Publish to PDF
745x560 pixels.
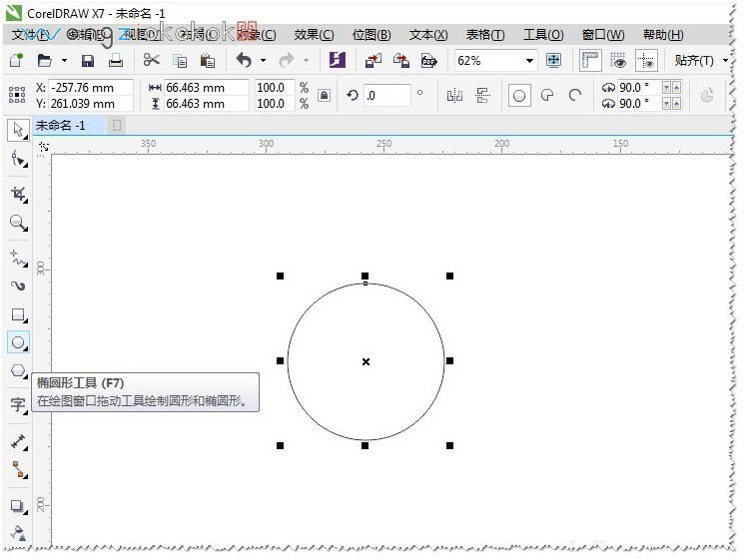click(429, 61)
